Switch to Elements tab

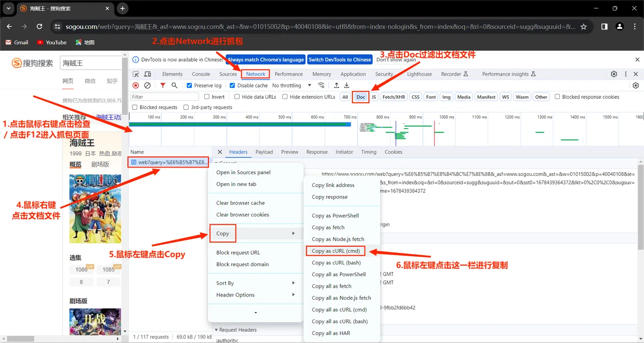point(172,74)
